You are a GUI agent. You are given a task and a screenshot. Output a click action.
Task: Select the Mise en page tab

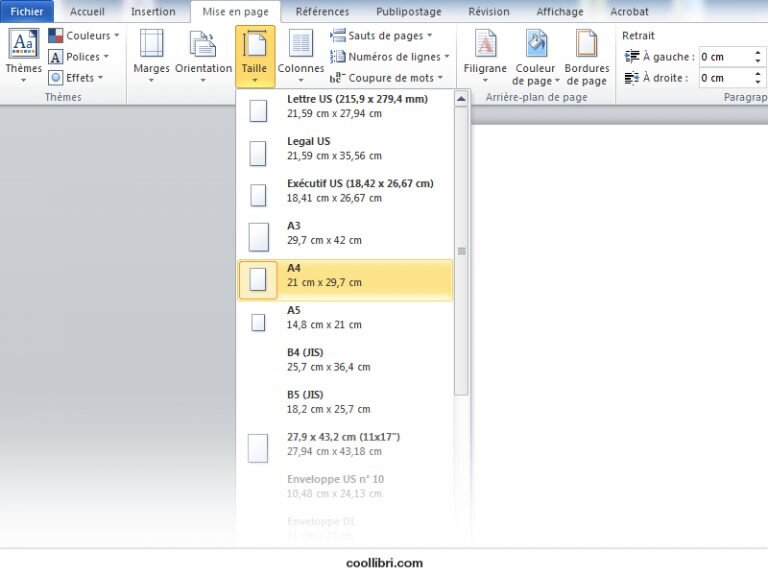[236, 12]
